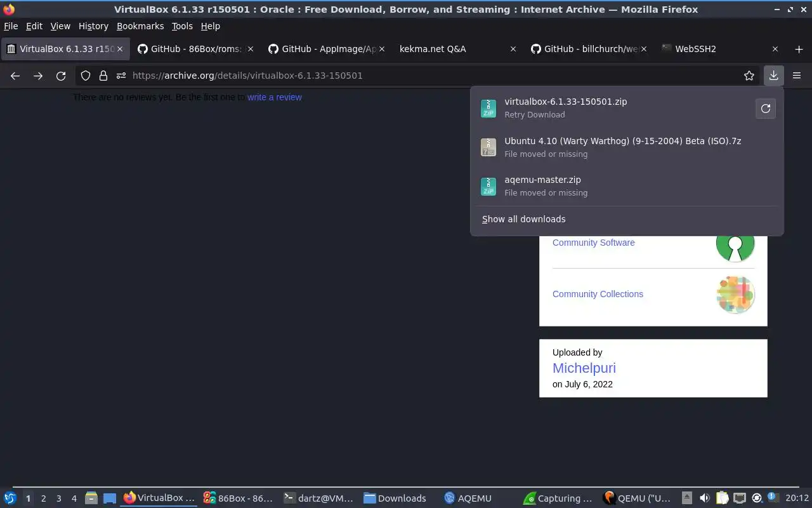Go forward to the next page
812x508 pixels.
pyautogui.click(x=38, y=76)
